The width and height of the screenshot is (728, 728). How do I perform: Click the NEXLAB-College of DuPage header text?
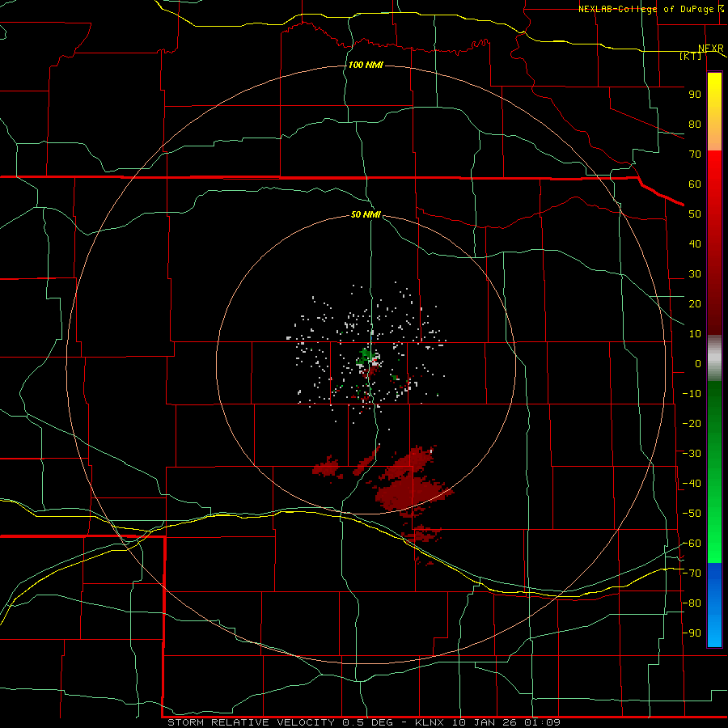(647, 9)
